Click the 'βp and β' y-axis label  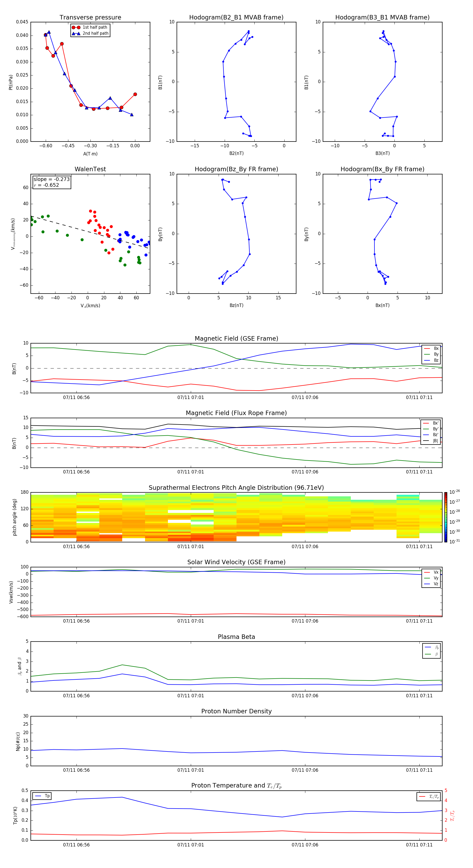[19, 667]
